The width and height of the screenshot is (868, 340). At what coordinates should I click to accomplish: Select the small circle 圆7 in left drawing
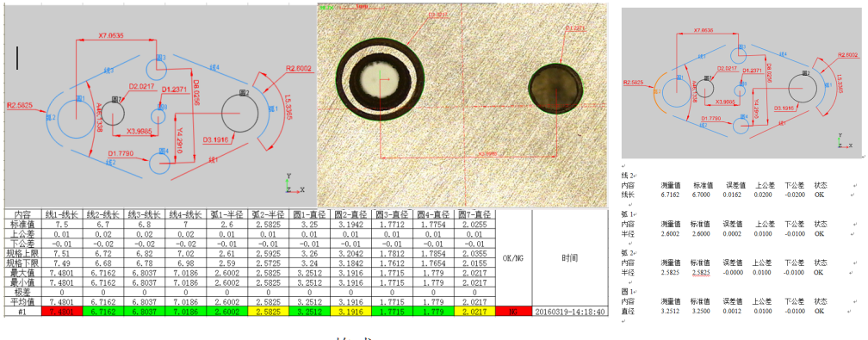113,114
